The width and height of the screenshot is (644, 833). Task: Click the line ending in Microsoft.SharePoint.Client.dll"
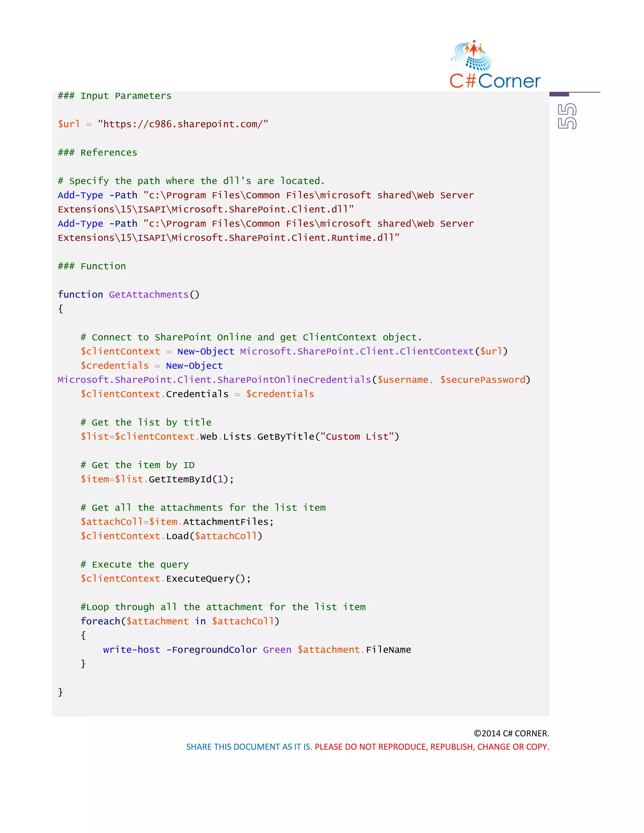pyautogui.click(x=206, y=209)
